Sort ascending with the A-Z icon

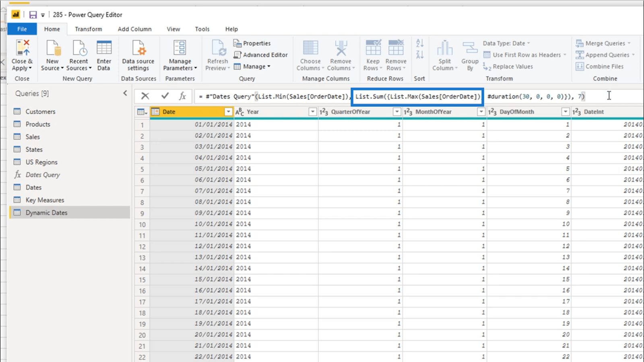(x=420, y=43)
